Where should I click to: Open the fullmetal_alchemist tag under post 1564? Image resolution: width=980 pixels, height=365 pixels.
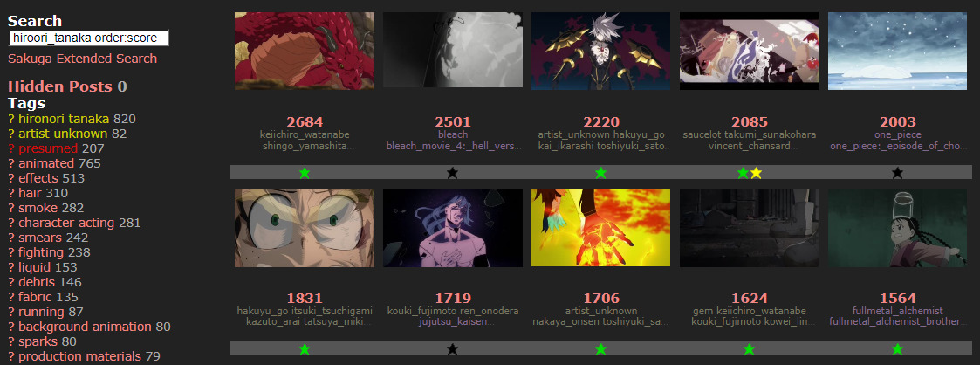897,311
